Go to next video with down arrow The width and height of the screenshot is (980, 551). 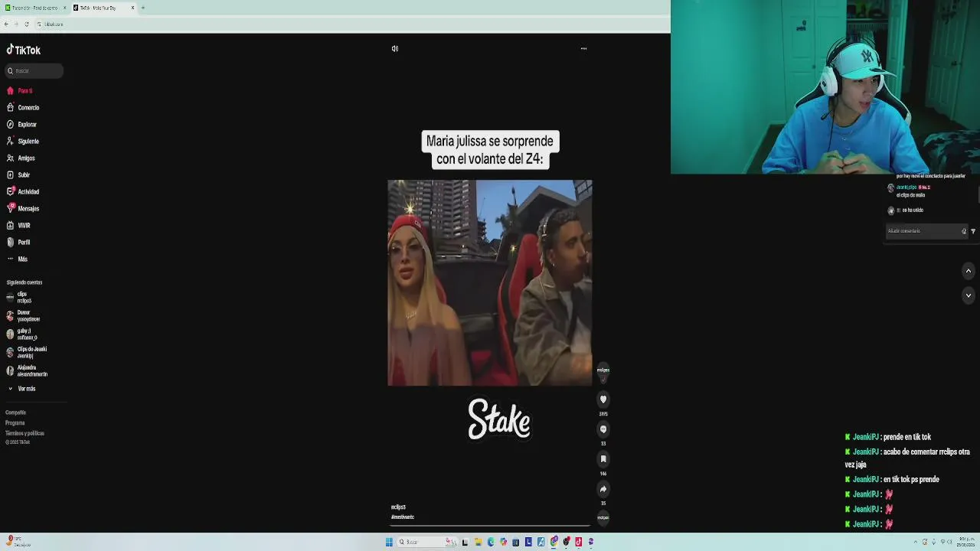(968, 295)
